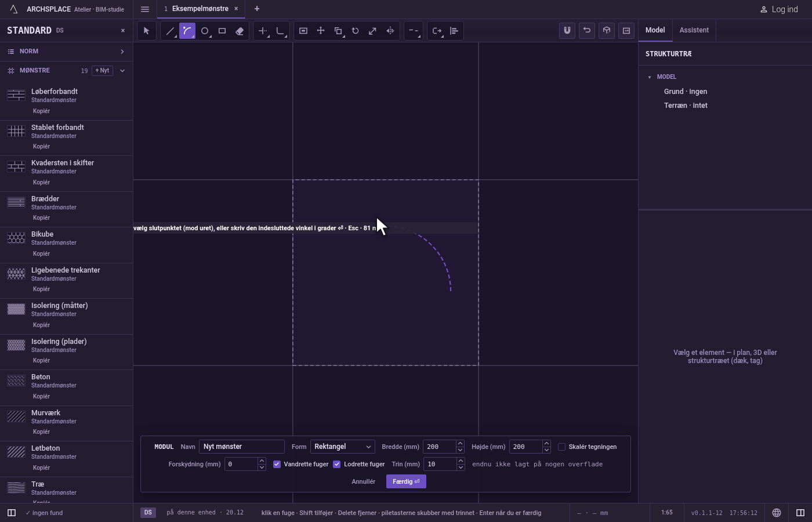This screenshot has height=522, width=812.
Task: Select the trim/extend tool
Action: pos(263,31)
